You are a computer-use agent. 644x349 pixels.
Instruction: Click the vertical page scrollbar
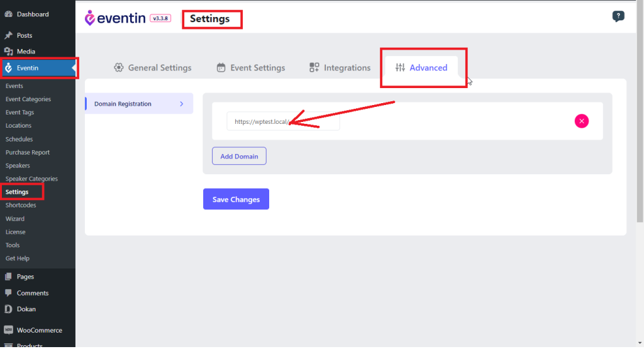(x=640, y=112)
